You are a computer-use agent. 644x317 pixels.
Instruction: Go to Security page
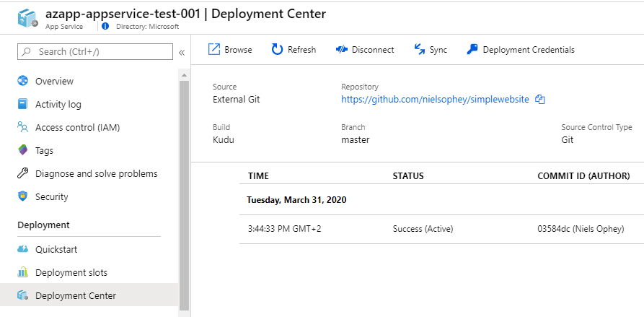(51, 197)
